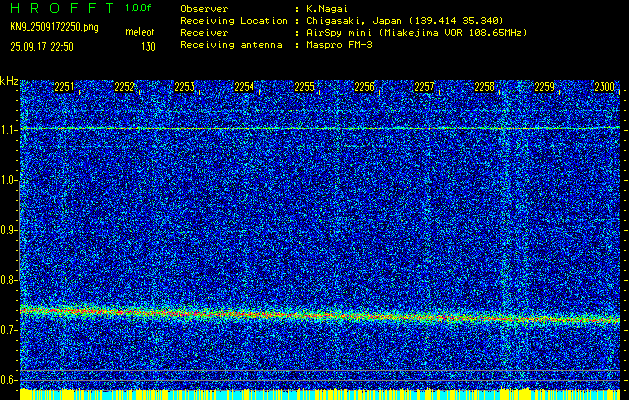Click the meteor label
The width and height of the screenshot is (629, 400).
pyautogui.click(x=140, y=32)
